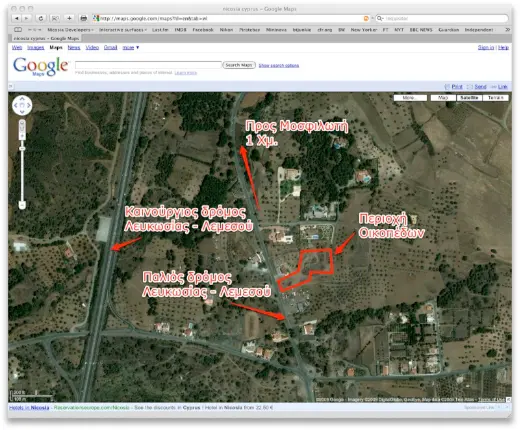Expand the Interactive surfaces bookmark folder
The image size is (520, 430).
123,30
